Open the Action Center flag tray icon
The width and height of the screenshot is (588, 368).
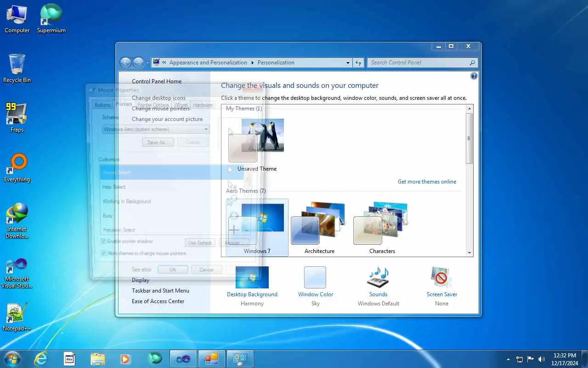coord(531,359)
